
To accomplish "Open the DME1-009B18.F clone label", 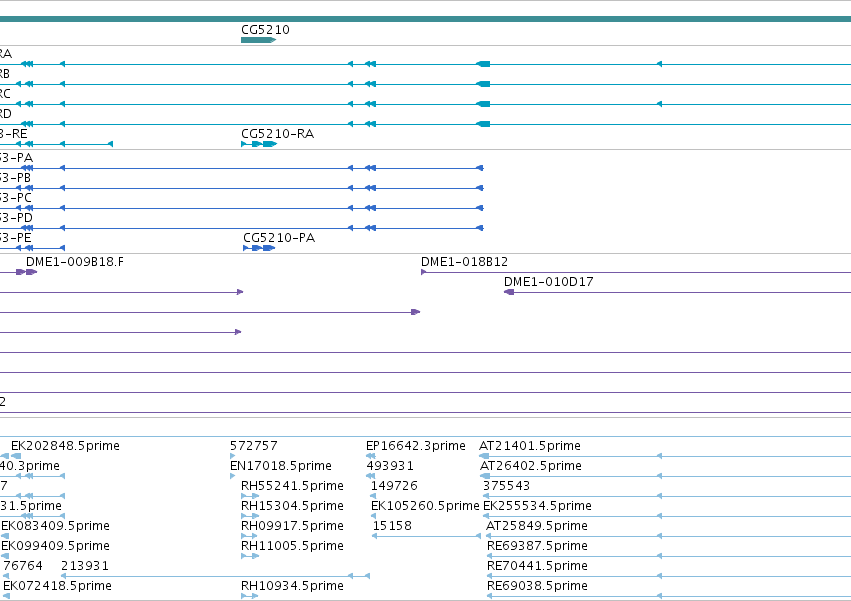I will pos(75,262).
